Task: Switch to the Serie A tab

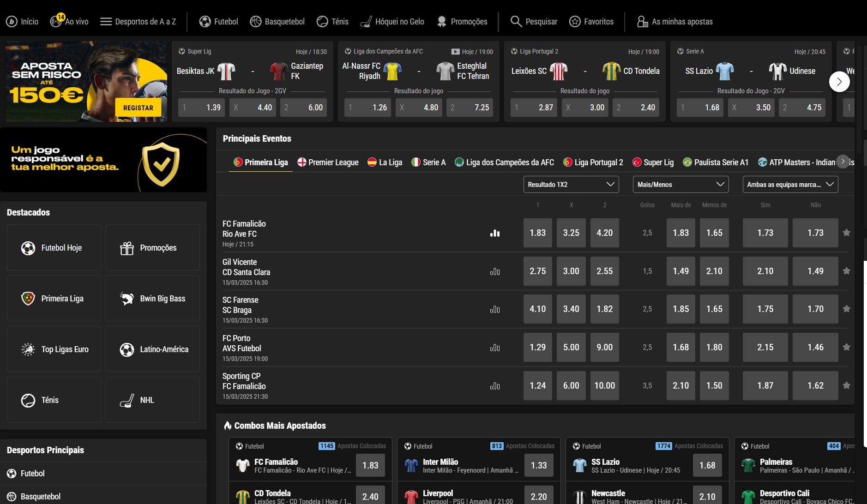Action: [428, 162]
